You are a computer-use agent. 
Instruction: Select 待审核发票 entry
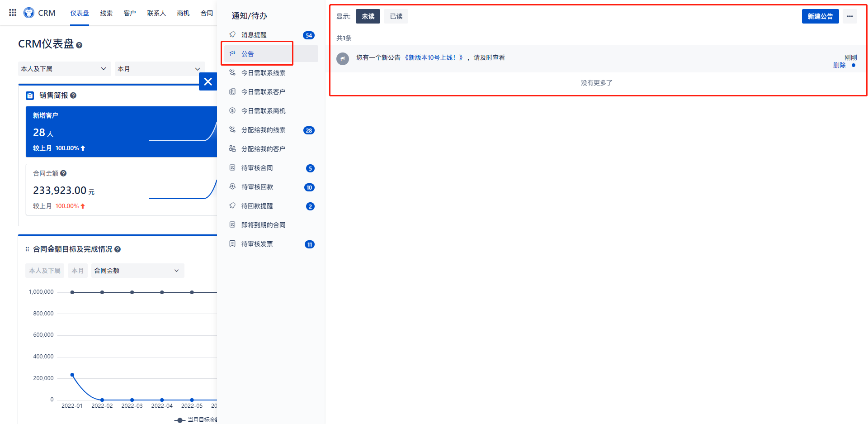tap(271, 244)
